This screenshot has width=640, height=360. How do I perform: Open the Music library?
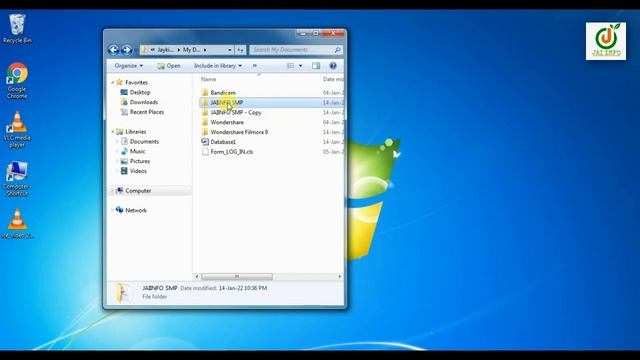(138, 151)
